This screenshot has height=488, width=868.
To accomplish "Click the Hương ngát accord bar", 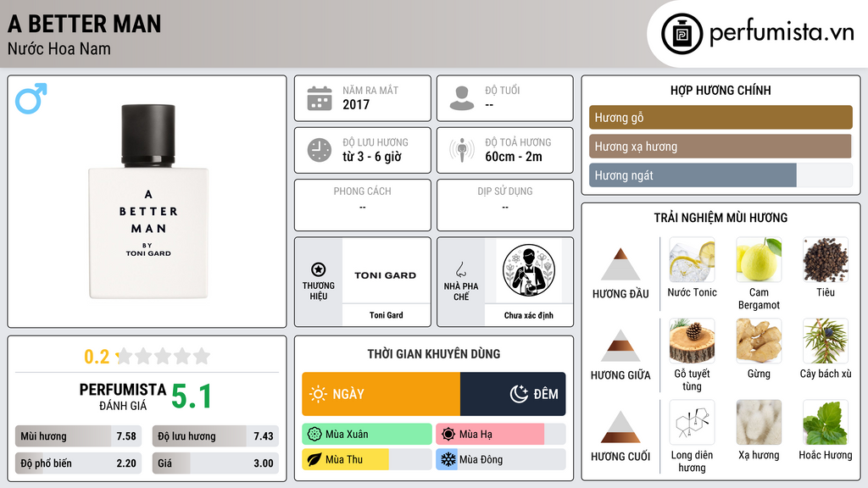I will [x=721, y=175].
